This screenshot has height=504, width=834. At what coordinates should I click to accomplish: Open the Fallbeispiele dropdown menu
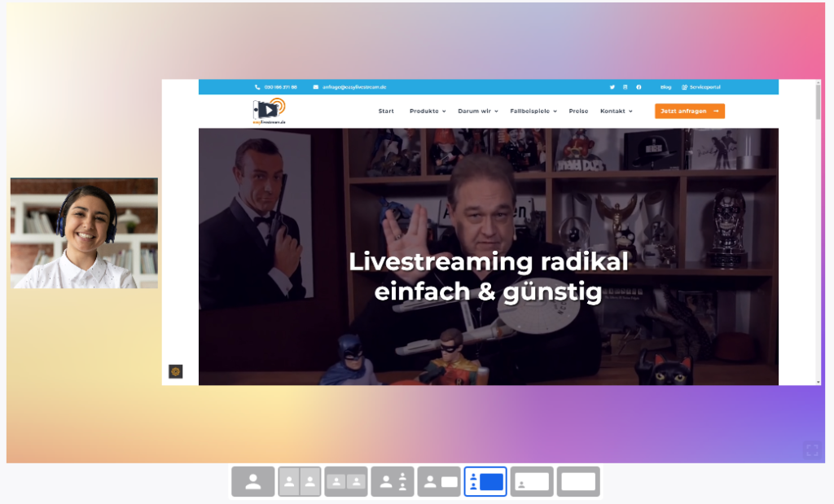(533, 111)
